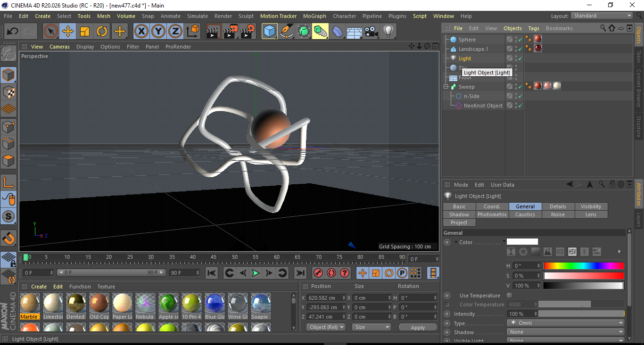The width and height of the screenshot is (644, 345).
Task: Click Make Editable icon in left toolbar
Action: coord(8,53)
